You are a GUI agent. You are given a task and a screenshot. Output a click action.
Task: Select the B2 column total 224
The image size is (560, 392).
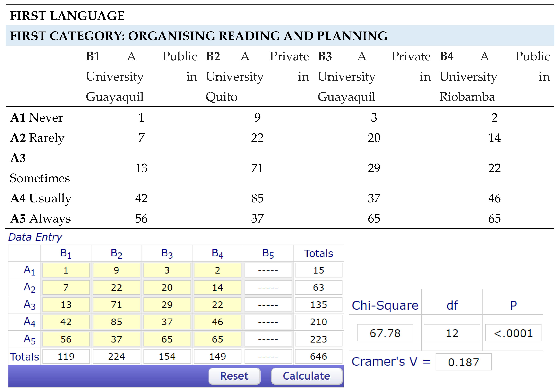pos(116,356)
